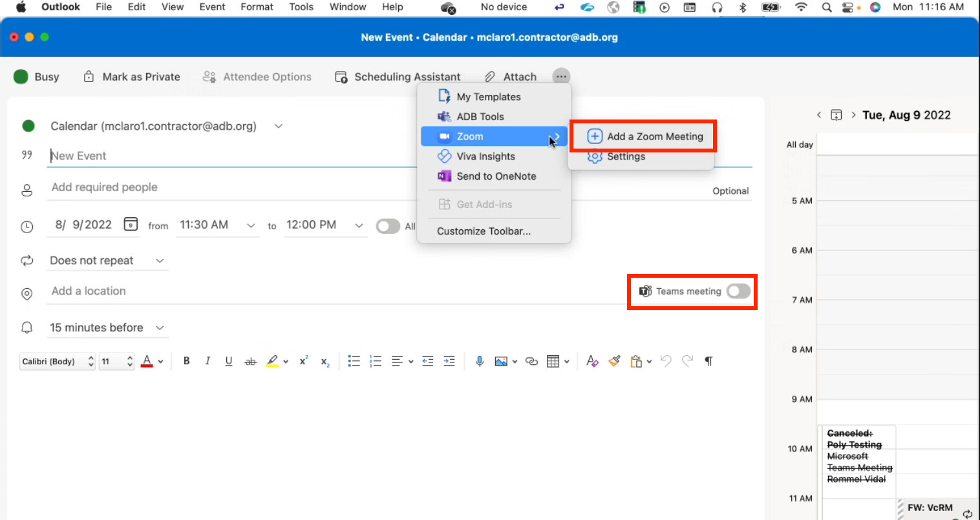Open the Calibri (Body) font selector

pos(58,361)
